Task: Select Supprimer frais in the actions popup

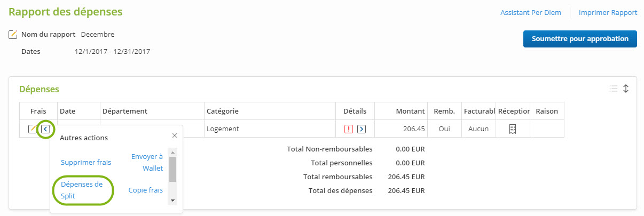Action: 86,162
